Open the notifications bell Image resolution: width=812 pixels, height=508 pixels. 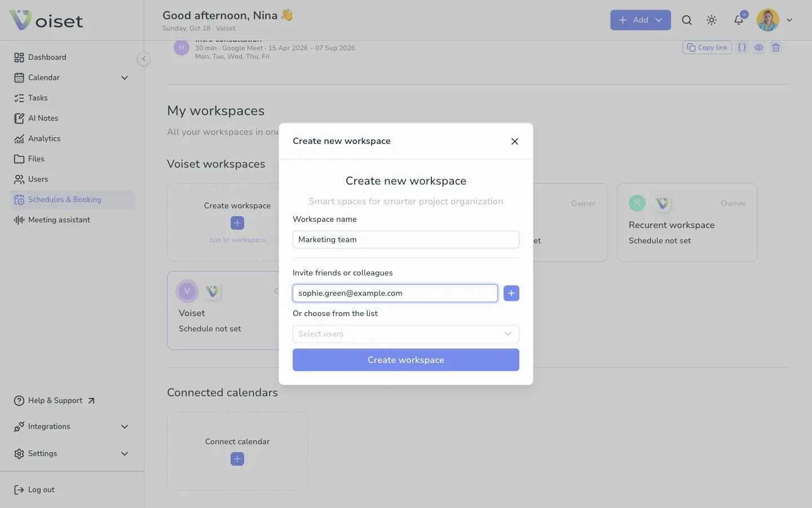coord(739,20)
